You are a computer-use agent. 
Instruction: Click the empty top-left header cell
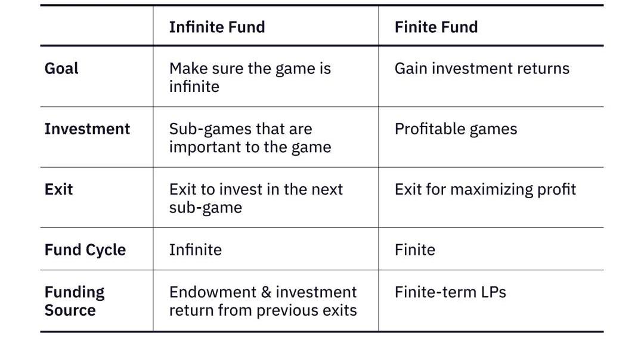(97, 27)
